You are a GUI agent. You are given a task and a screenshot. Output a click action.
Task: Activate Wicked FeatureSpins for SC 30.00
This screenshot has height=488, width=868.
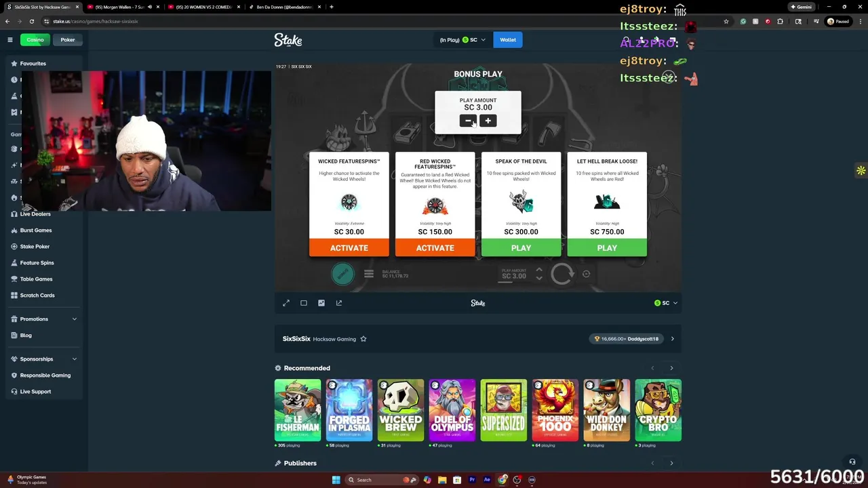[x=349, y=248]
